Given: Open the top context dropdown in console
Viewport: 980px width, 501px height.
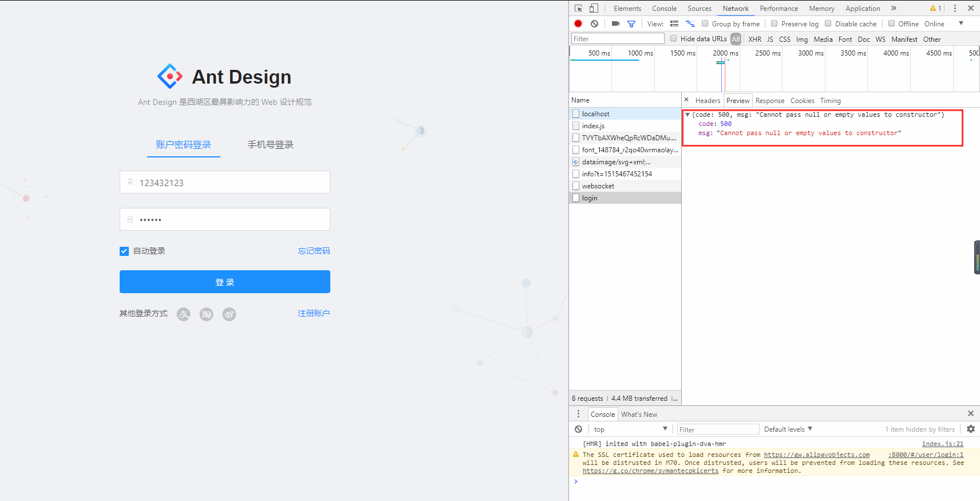Looking at the screenshot, I should [630, 429].
